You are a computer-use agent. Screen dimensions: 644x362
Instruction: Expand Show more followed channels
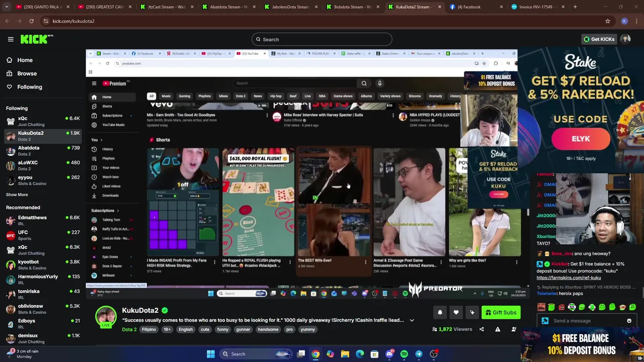coord(17,195)
